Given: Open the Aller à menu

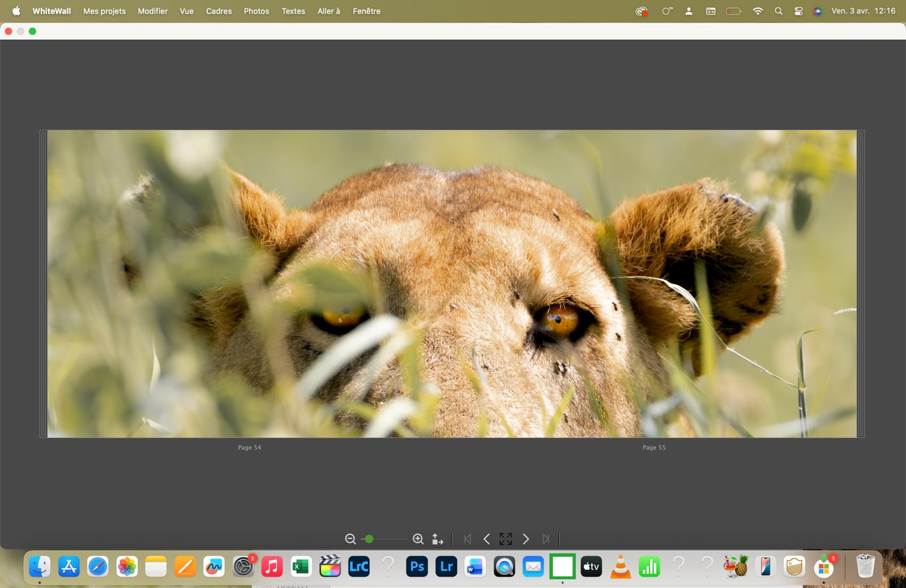Looking at the screenshot, I should 328,11.
